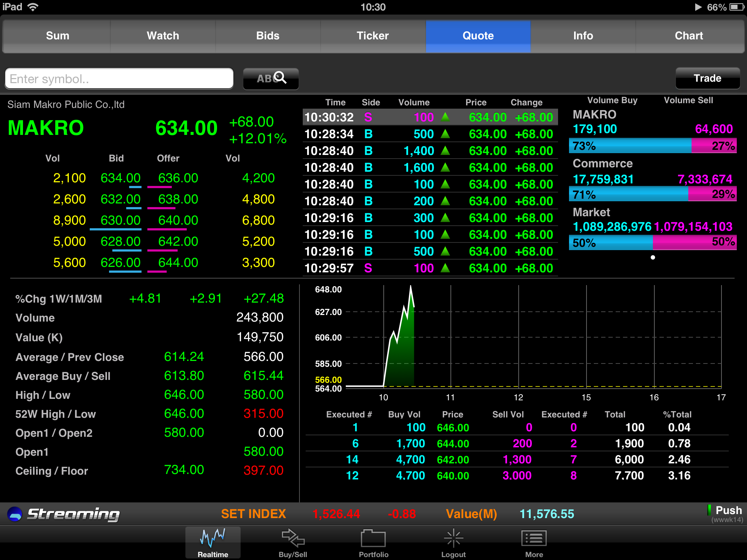747x560 pixels.
Task: Tap the Floor value 397.00
Action: click(x=263, y=470)
